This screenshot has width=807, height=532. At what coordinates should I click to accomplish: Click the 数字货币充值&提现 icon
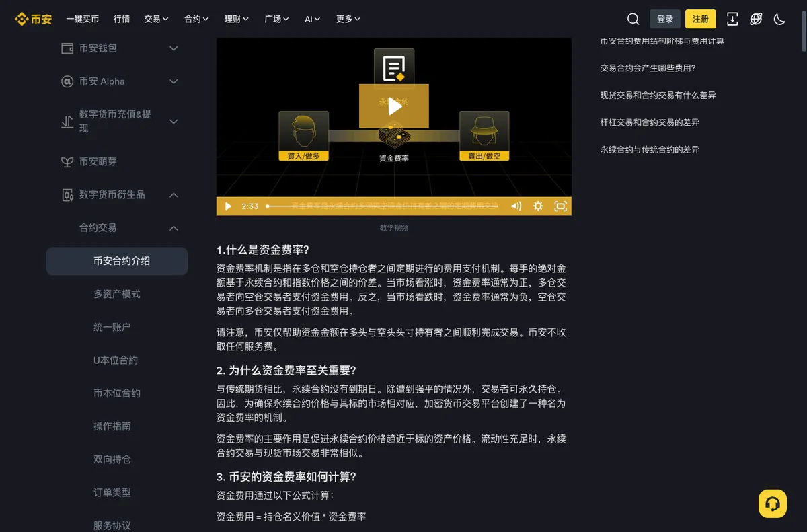(x=67, y=122)
